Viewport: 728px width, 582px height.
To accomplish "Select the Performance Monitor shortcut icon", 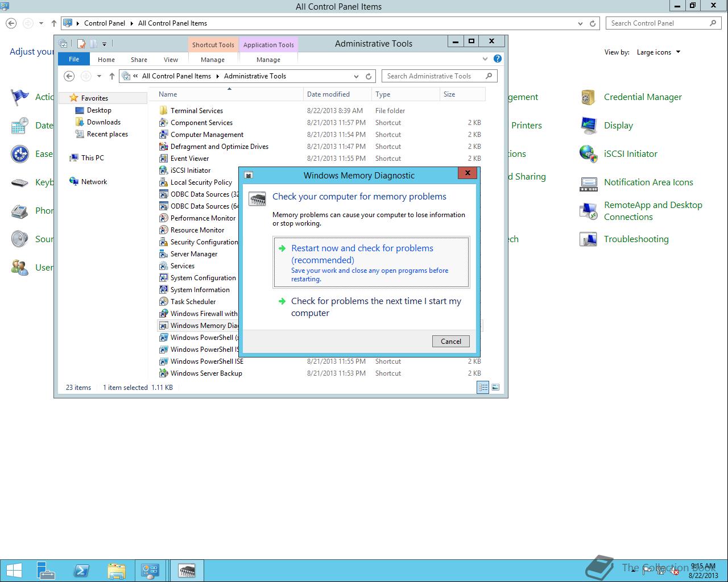I will [163, 218].
